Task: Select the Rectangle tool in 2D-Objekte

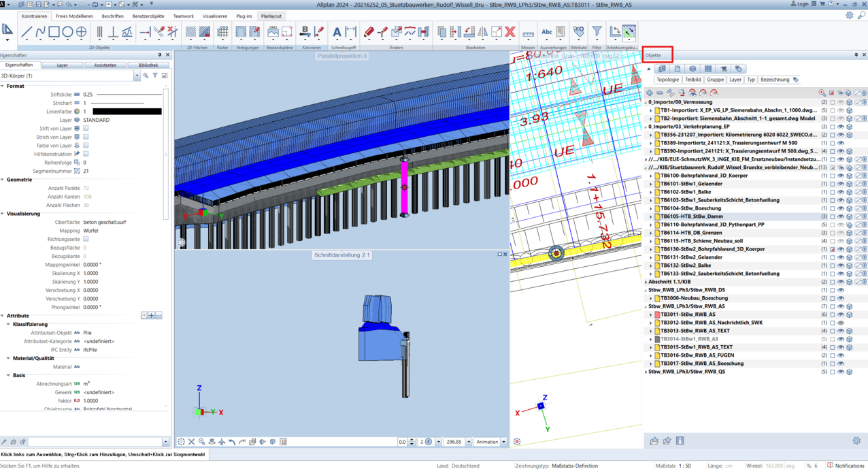Action: click(x=54, y=32)
